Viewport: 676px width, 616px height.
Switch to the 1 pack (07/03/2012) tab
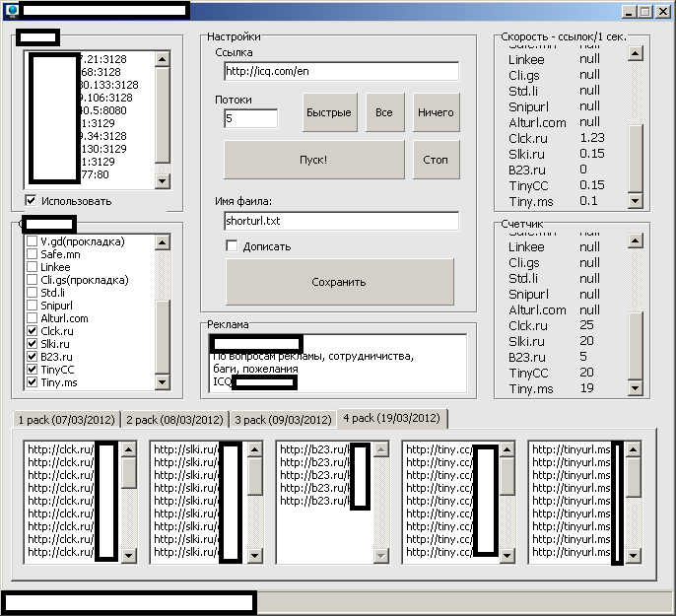click(x=67, y=420)
